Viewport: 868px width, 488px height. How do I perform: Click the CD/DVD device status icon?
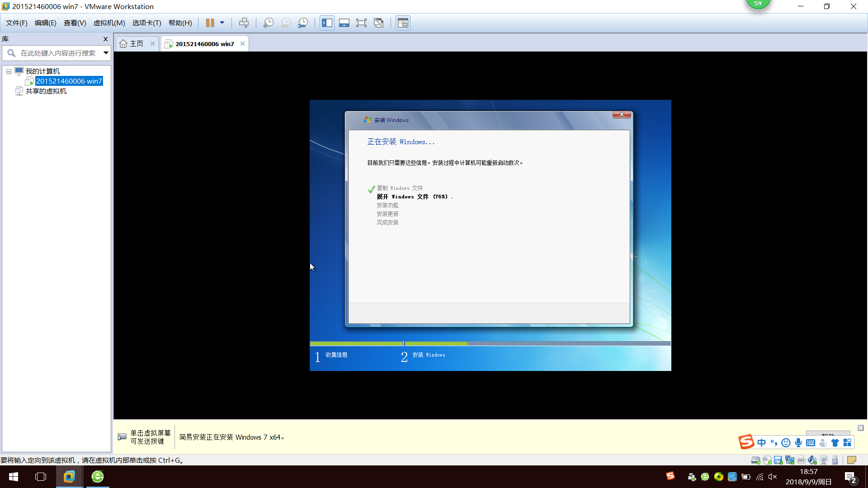[767, 460]
